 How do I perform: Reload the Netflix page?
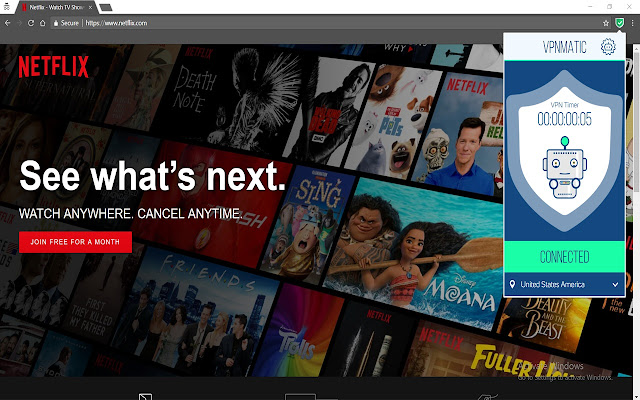click(31, 23)
